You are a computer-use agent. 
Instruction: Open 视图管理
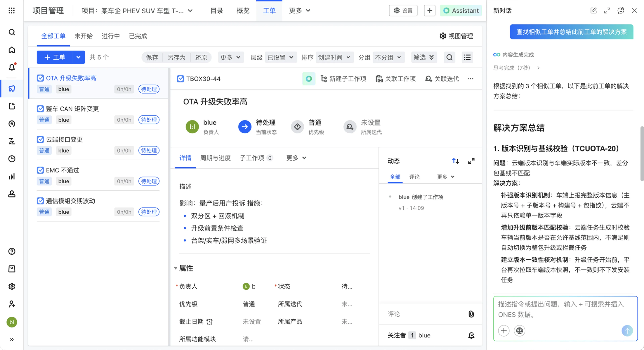(x=456, y=36)
